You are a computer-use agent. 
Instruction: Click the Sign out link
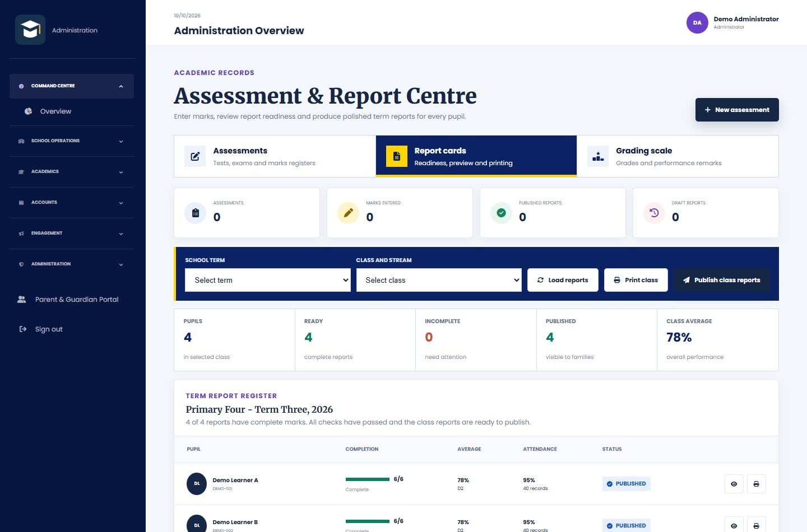(x=72, y=329)
